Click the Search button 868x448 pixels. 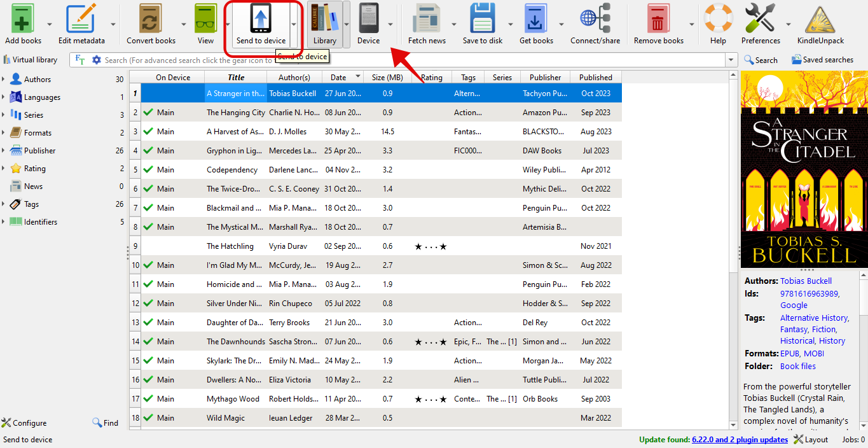(761, 60)
